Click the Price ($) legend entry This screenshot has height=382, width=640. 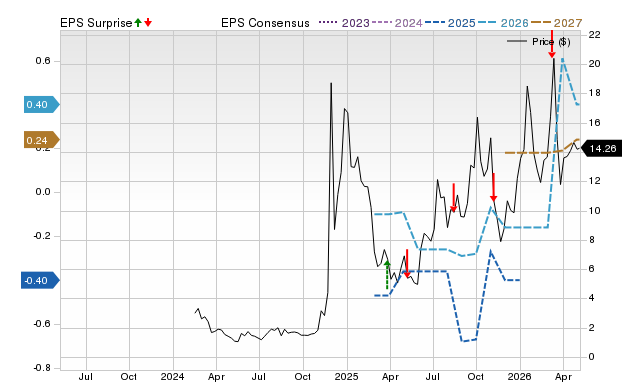pos(539,42)
